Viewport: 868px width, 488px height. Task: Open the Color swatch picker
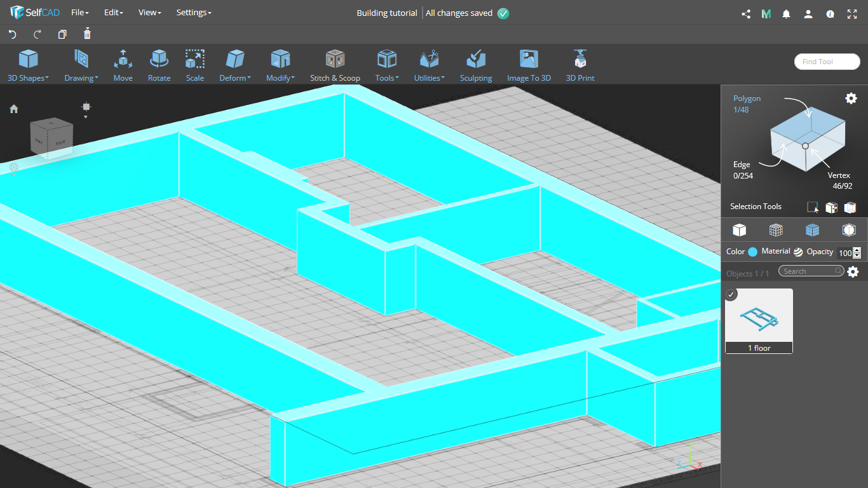753,252
